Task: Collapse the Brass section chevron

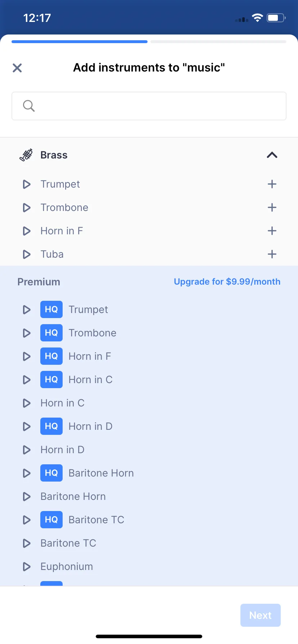Action: 272,155
